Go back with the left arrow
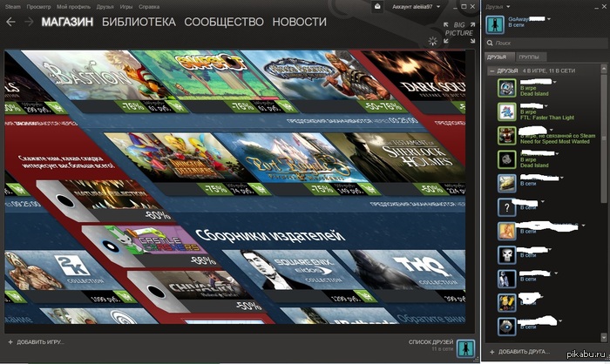Viewport: 610px width, 364px height. click(x=10, y=22)
